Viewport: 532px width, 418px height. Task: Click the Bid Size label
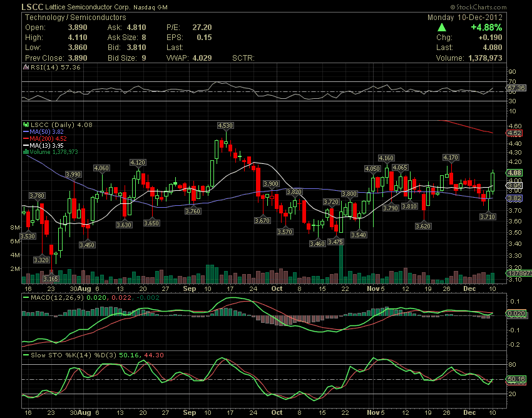123,58
